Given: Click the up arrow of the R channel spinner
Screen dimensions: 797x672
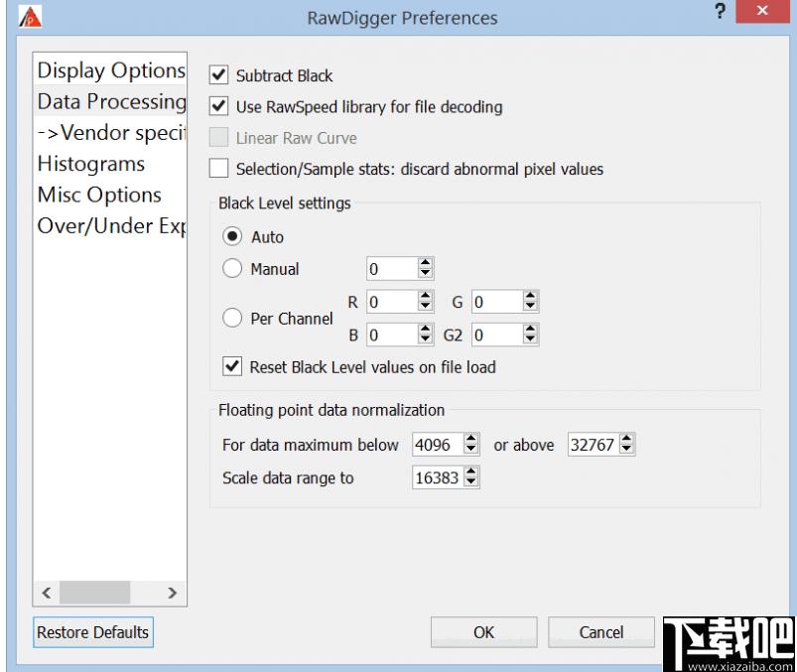Looking at the screenshot, I should point(426,296).
